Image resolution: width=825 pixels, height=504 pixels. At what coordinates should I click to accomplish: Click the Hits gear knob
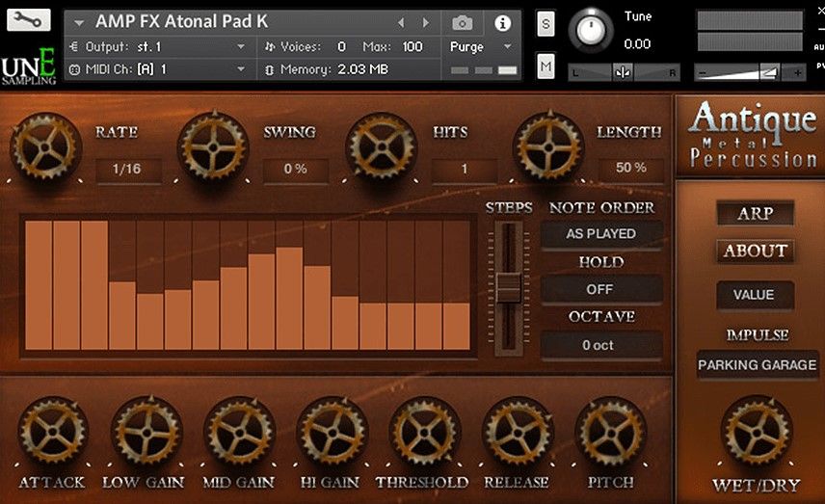click(x=382, y=146)
